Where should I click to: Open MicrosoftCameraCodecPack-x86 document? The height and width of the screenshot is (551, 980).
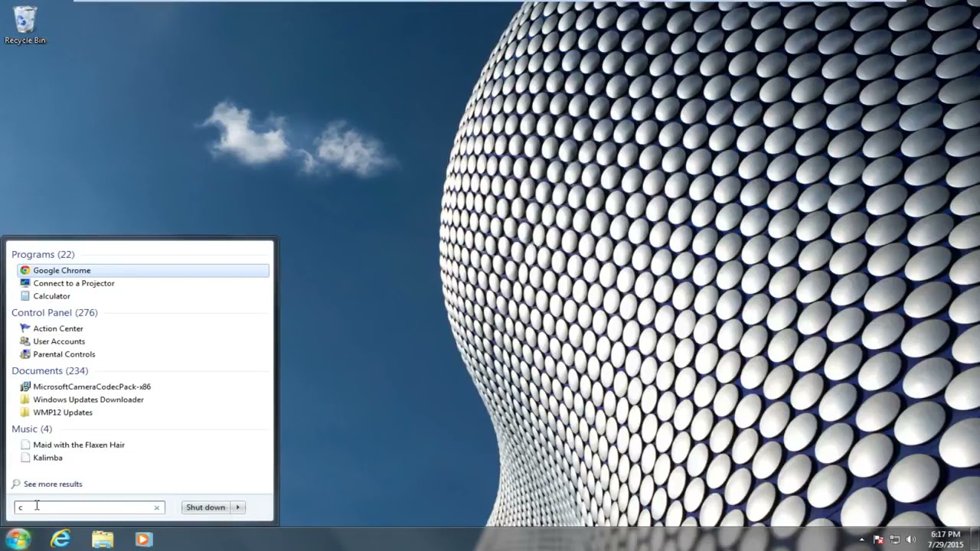(92, 386)
